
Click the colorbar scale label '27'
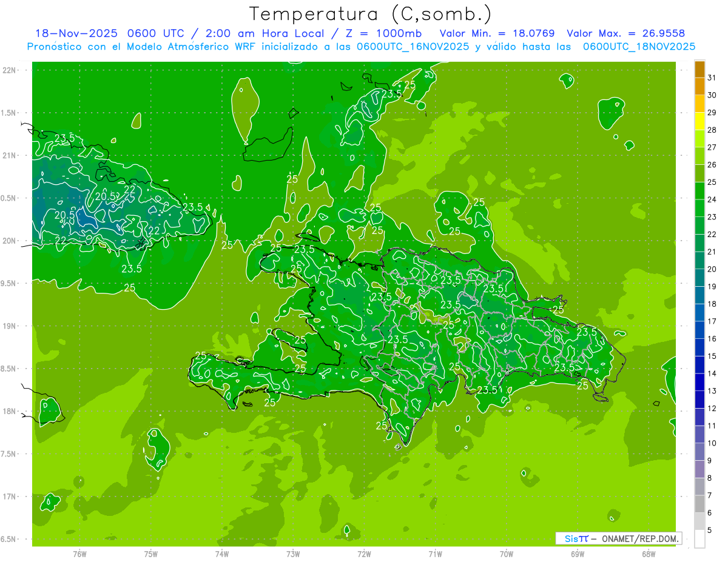click(712, 147)
